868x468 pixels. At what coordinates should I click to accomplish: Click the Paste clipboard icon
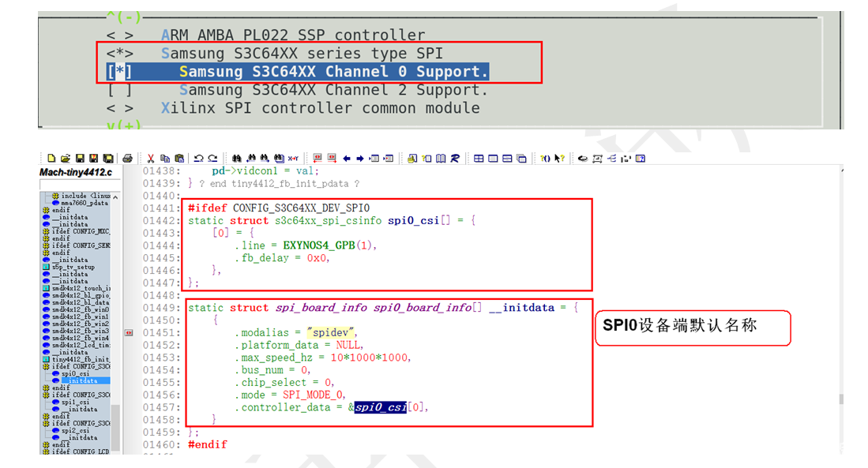point(178,158)
